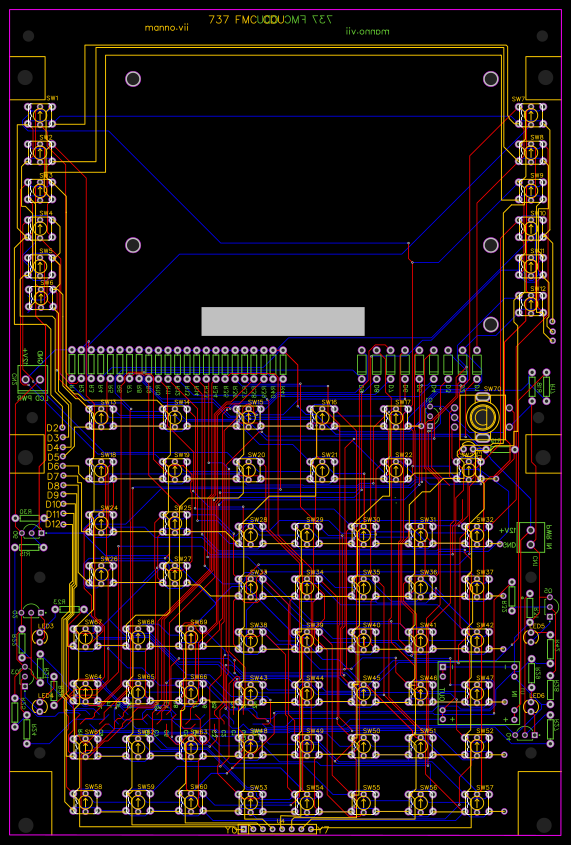Click the D7 pad label
The height and width of the screenshot is (845, 571).
pos(52,476)
